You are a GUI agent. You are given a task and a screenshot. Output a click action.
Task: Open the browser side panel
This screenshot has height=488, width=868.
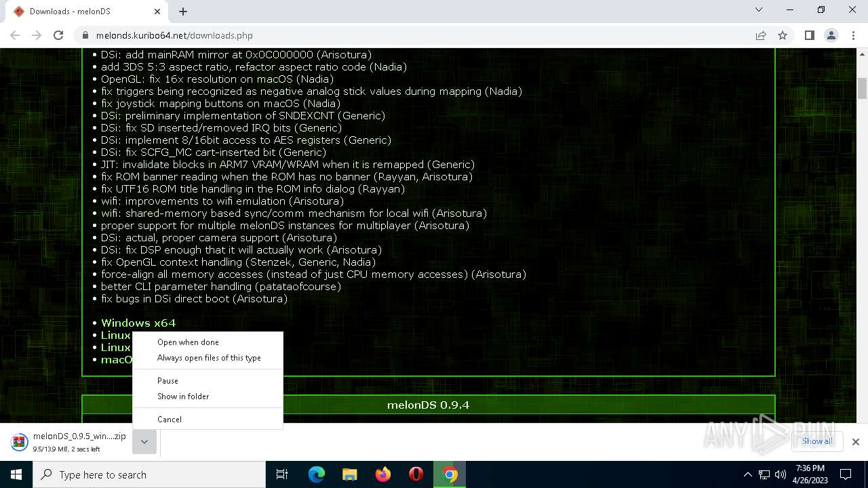coord(810,35)
